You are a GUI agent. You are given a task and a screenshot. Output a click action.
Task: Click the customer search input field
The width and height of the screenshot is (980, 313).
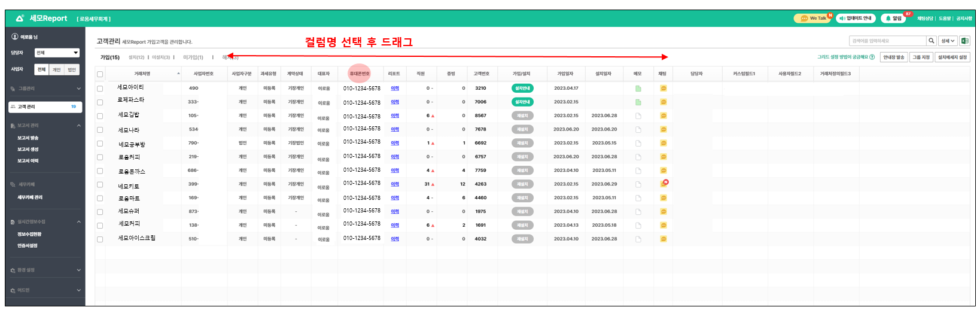pyautogui.click(x=887, y=41)
